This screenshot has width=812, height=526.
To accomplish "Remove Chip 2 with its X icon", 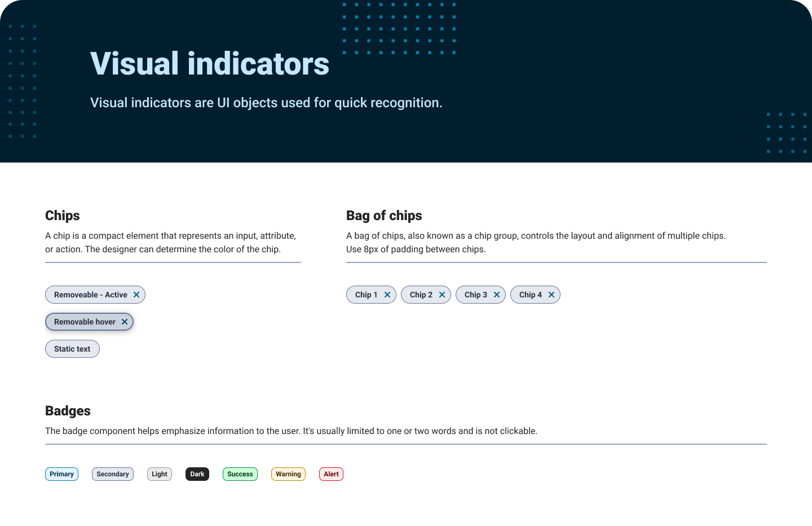I will click(x=442, y=295).
